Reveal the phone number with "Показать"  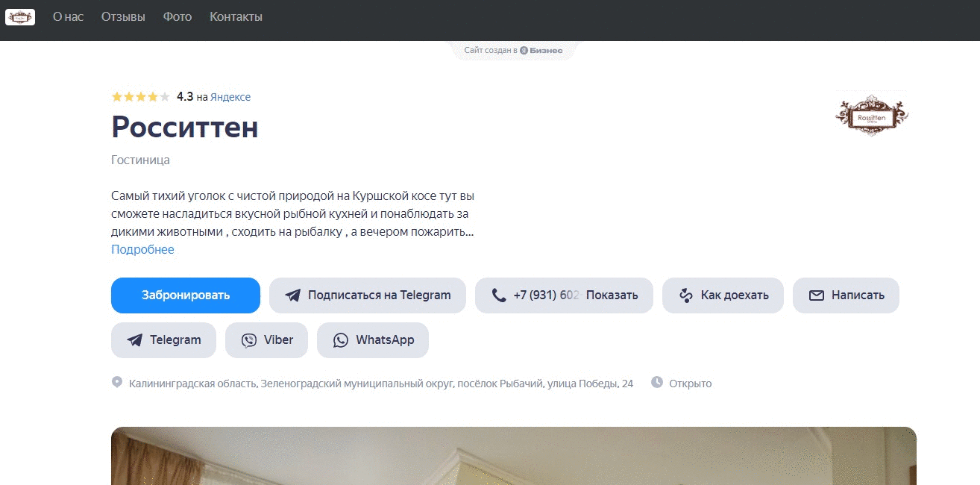point(612,295)
